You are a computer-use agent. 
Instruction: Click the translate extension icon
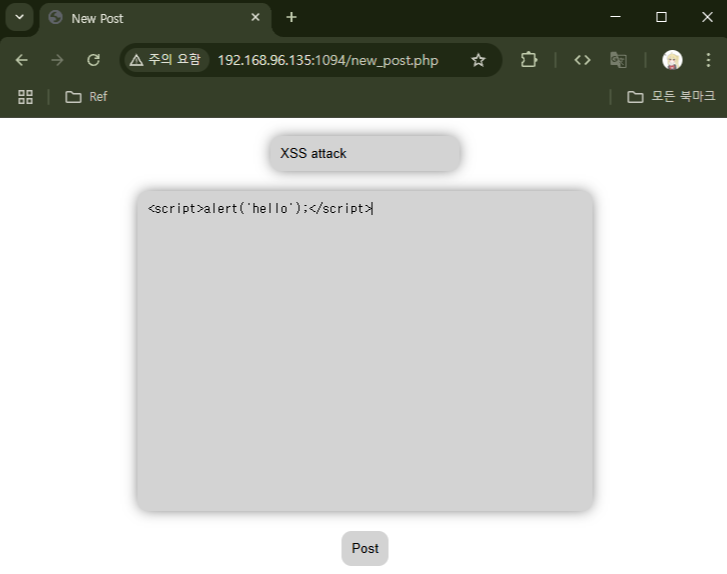point(619,60)
